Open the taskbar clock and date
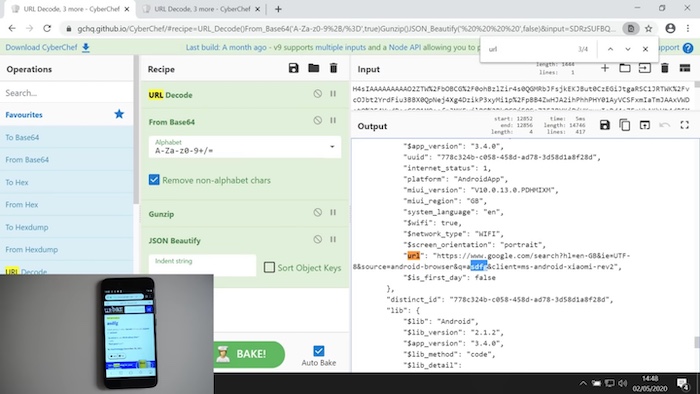The width and height of the screenshot is (700, 394). click(x=650, y=383)
